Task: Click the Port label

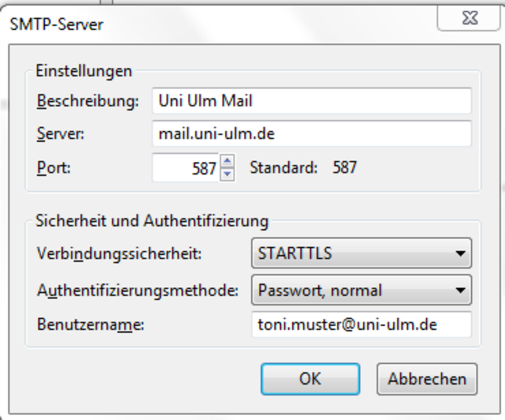Action: pos(54,168)
